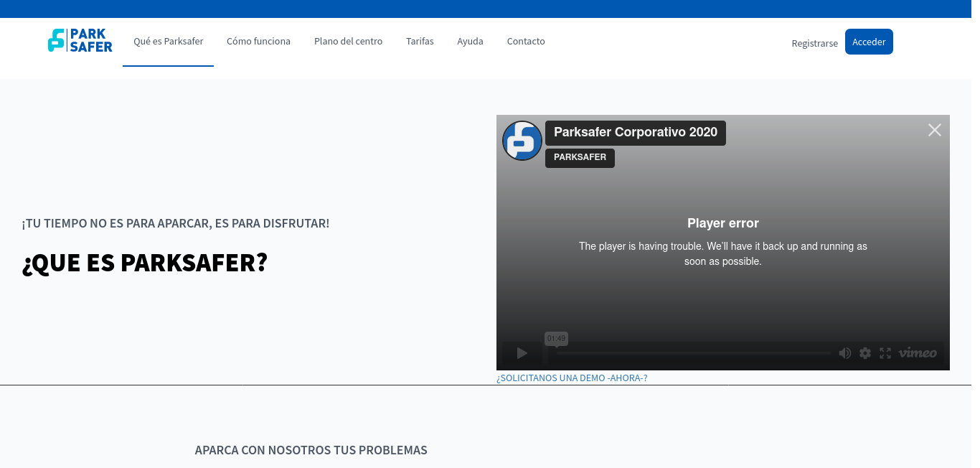Click the Registrarse link
The width and height of the screenshot is (980, 468).
pyautogui.click(x=814, y=43)
